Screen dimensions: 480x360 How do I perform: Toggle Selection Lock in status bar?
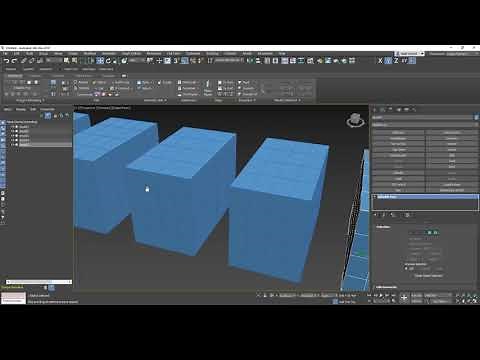point(265,295)
